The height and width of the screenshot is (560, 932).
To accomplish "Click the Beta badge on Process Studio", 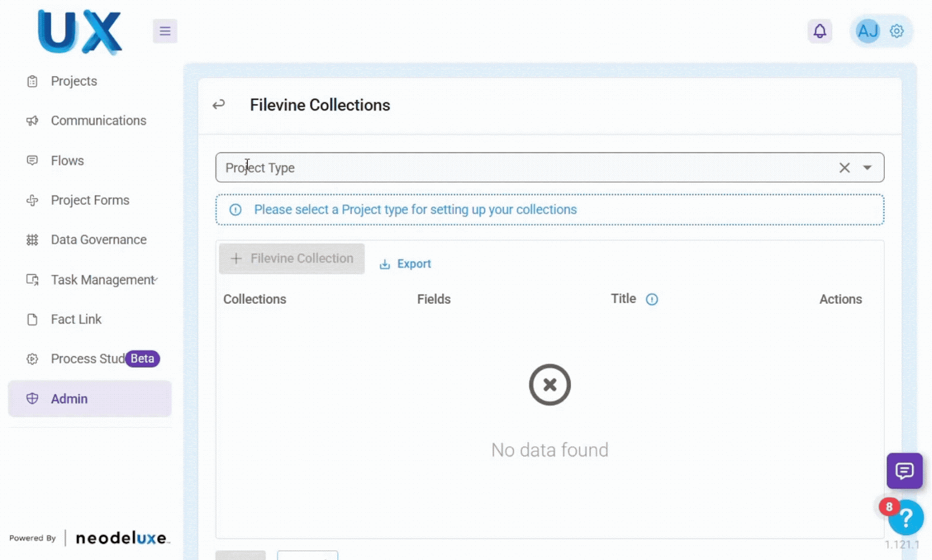I will (143, 359).
